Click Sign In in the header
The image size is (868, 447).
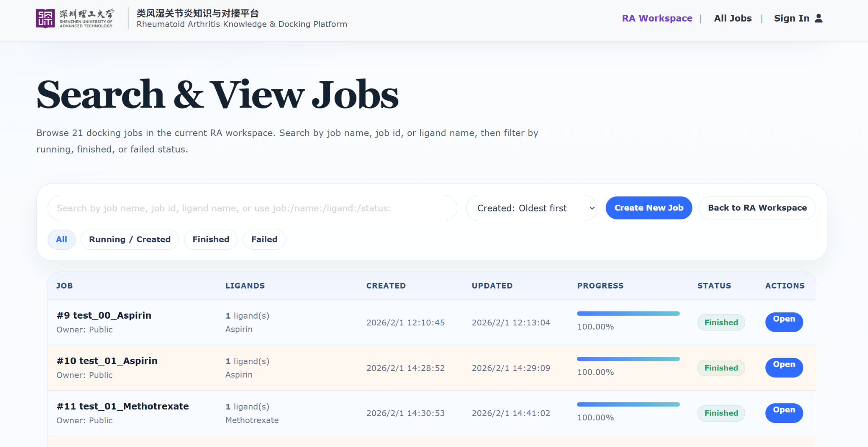coord(791,18)
